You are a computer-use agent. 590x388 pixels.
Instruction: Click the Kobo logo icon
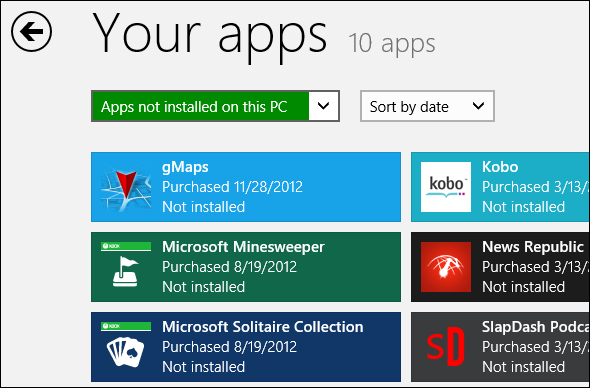[446, 187]
